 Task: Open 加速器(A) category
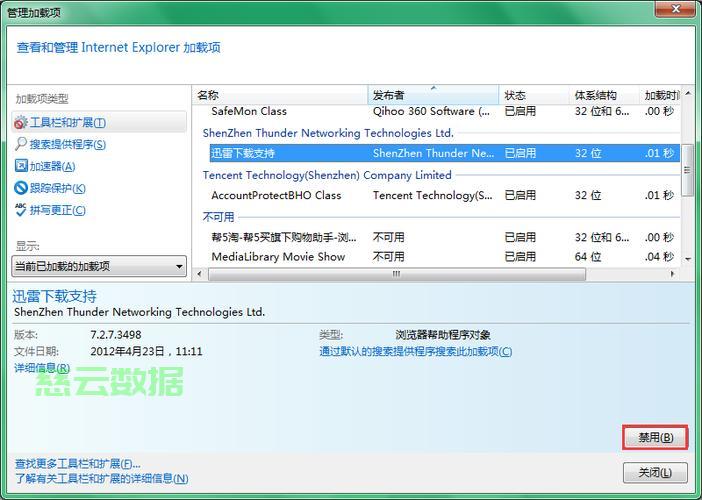tap(52, 166)
